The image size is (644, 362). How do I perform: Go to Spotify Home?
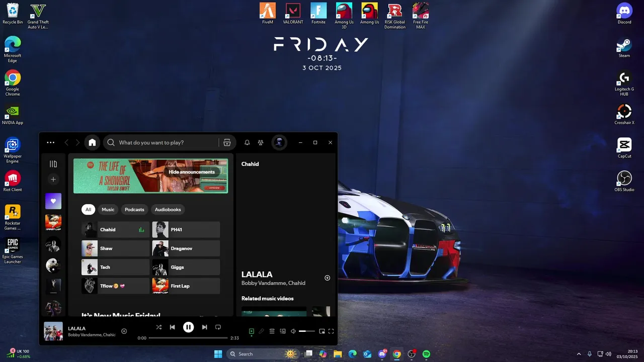pos(92,142)
